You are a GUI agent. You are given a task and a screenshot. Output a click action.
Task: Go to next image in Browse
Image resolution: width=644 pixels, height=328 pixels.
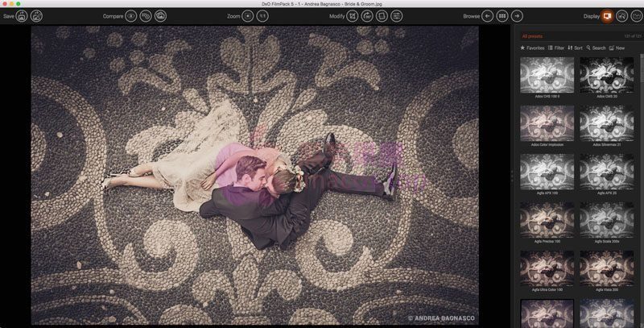(517, 16)
